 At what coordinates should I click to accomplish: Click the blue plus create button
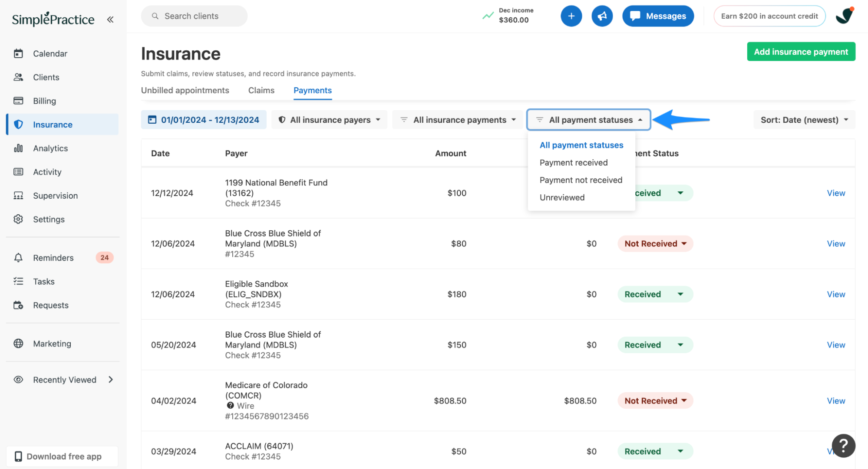(571, 16)
